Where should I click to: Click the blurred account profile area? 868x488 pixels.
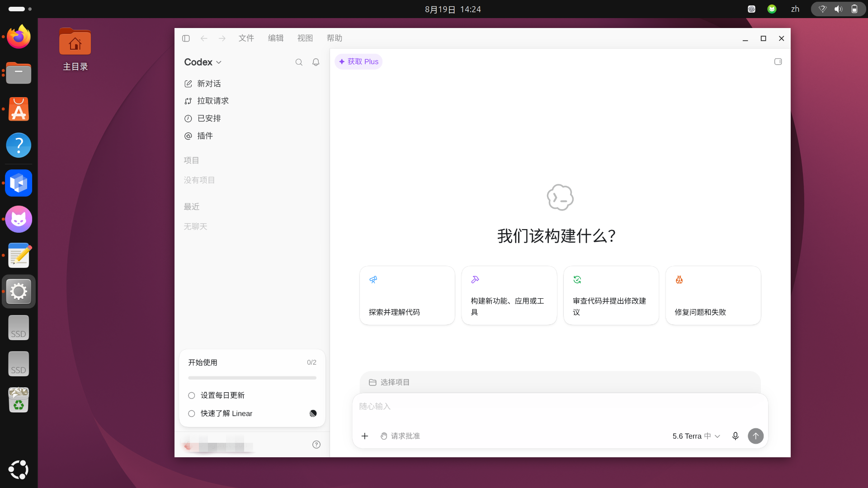(x=217, y=445)
